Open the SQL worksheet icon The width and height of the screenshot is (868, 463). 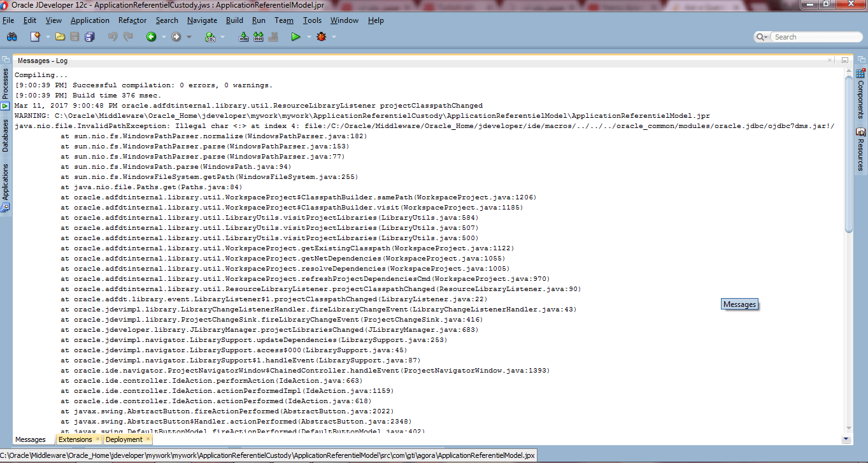click(x=210, y=37)
